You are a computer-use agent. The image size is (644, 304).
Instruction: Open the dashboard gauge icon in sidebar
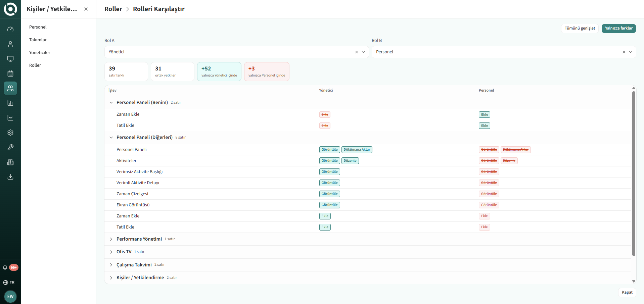pos(10,29)
